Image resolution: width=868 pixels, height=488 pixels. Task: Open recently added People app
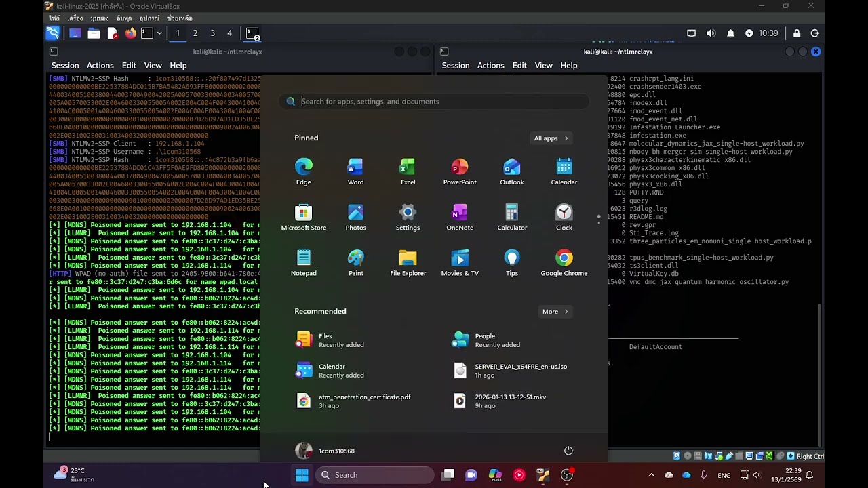(x=487, y=340)
